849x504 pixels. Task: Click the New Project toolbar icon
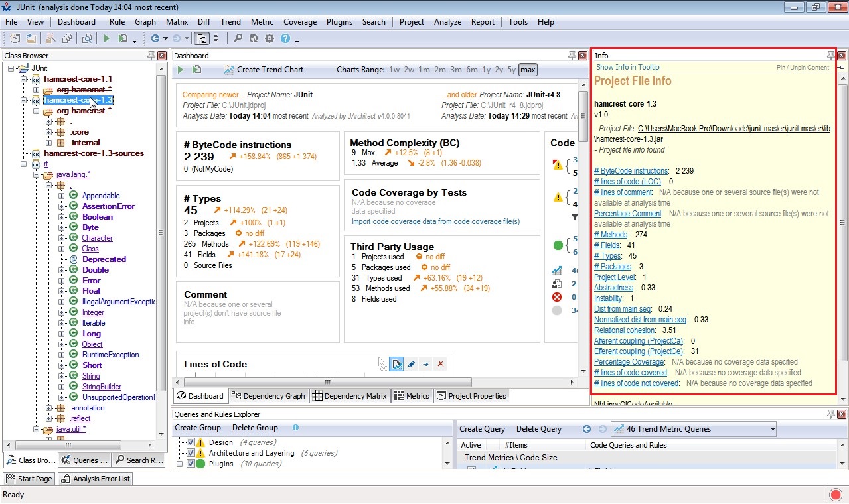tap(14, 39)
